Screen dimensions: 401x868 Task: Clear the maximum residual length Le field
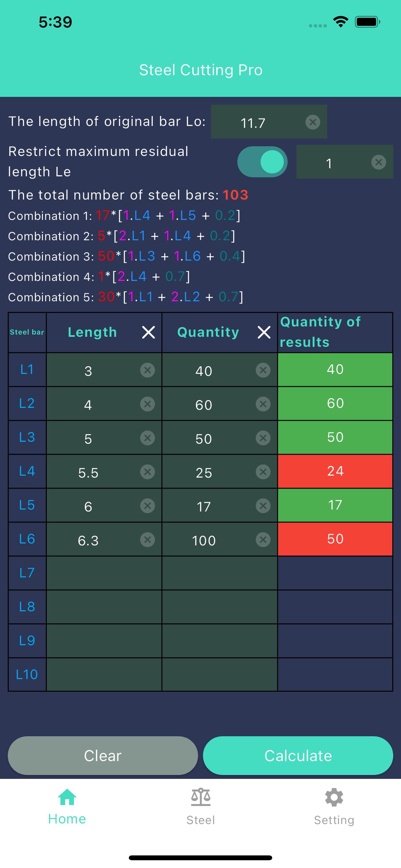[x=378, y=162]
